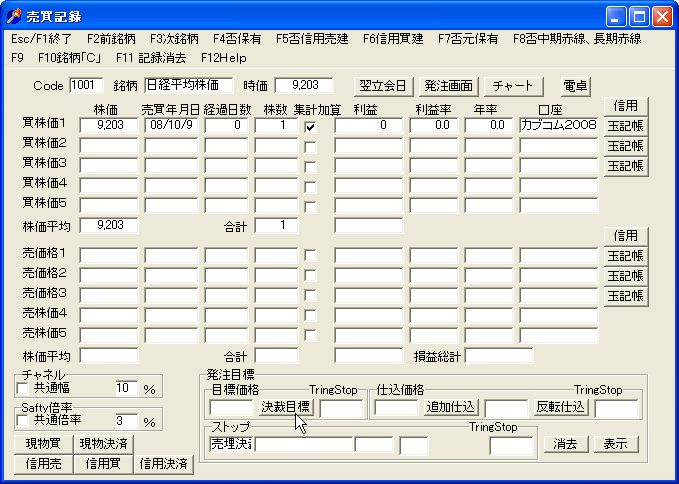Open the チャート button
The width and height of the screenshot is (679, 484).
(513, 86)
